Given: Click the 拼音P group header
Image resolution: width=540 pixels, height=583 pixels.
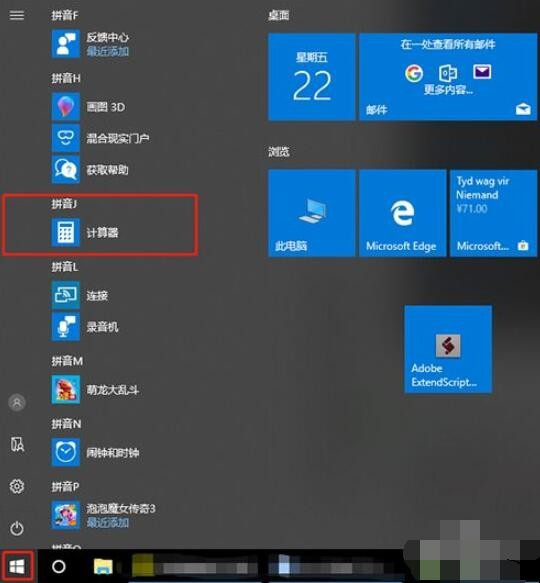Looking at the screenshot, I should 65,486.
